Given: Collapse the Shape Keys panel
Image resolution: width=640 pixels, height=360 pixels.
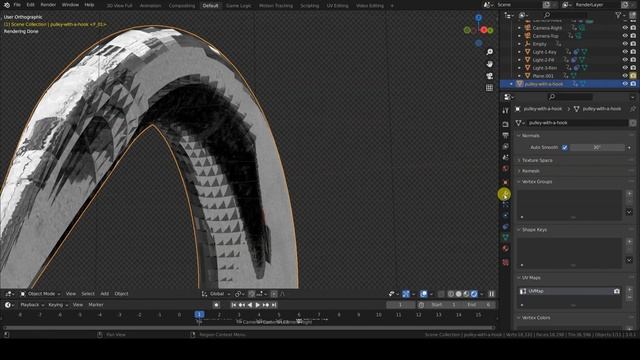Looking at the screenshot, I should (x=534, y=230).
